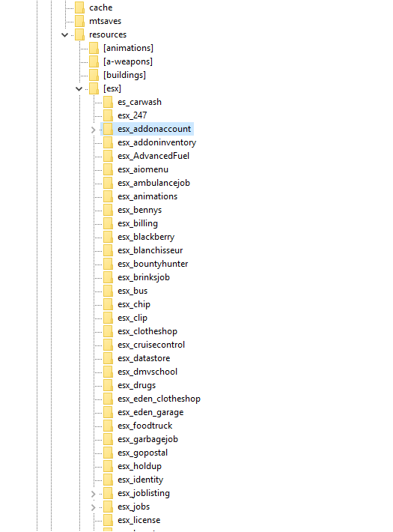The width and height of the screenshot is (393, 532).
Task: Click the [buildings] folder icon
Action: (x=94, y=75)
